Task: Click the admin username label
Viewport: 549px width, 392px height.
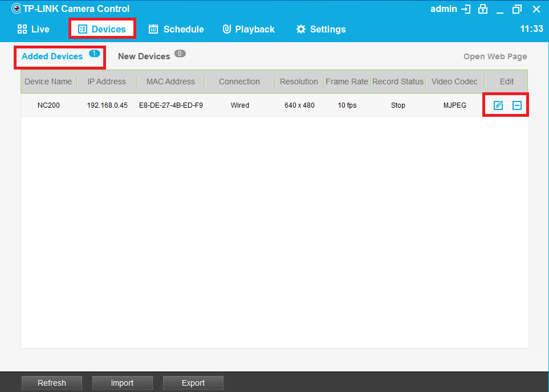Action: [x=444, y=9]
